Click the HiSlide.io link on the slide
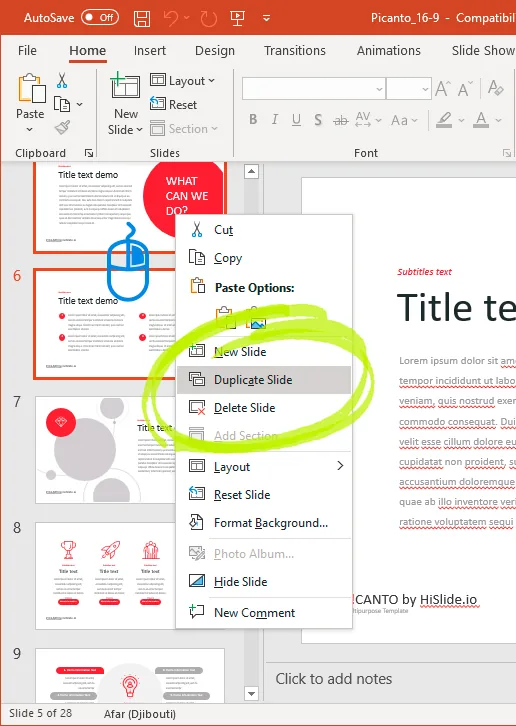Screen dimensions: 516x726 pyautogui.click(x=448, y=600)
